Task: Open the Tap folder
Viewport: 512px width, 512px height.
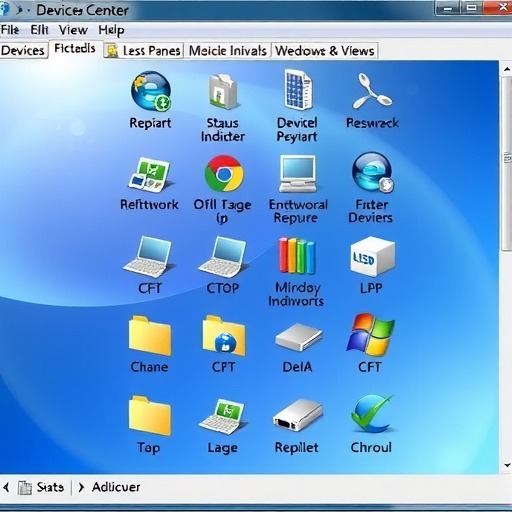Action: [150, 415]
